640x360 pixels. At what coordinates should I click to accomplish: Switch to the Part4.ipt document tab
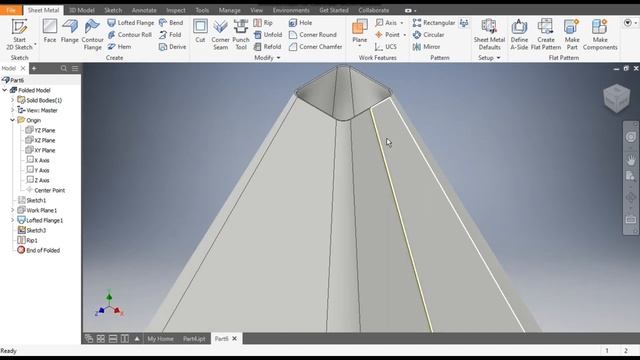(194, 339)
